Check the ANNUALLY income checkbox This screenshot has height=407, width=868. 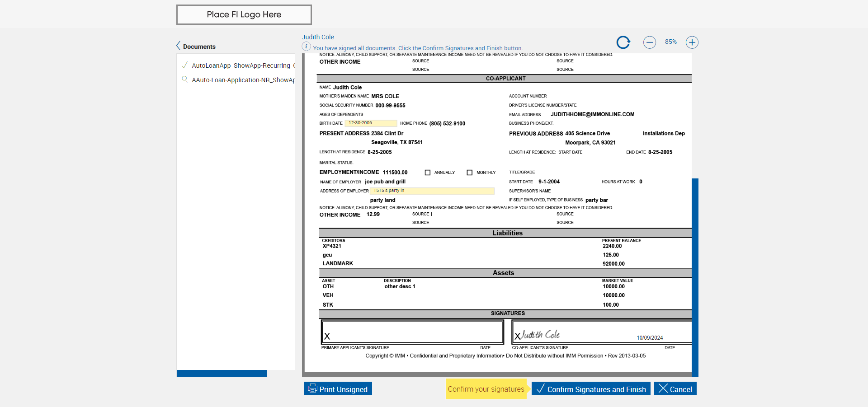click(428, 173)
